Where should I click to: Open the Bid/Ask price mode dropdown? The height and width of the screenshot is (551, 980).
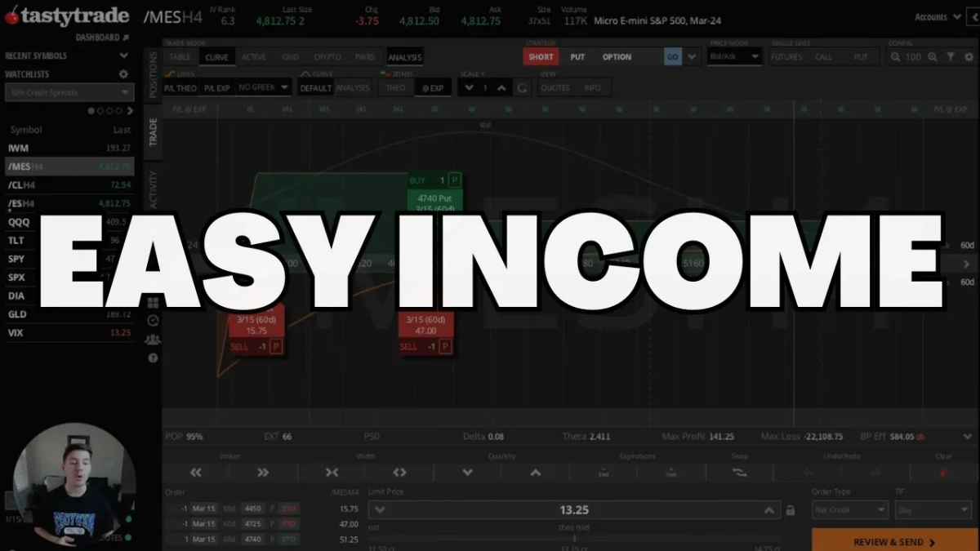(x=735, y=57)
